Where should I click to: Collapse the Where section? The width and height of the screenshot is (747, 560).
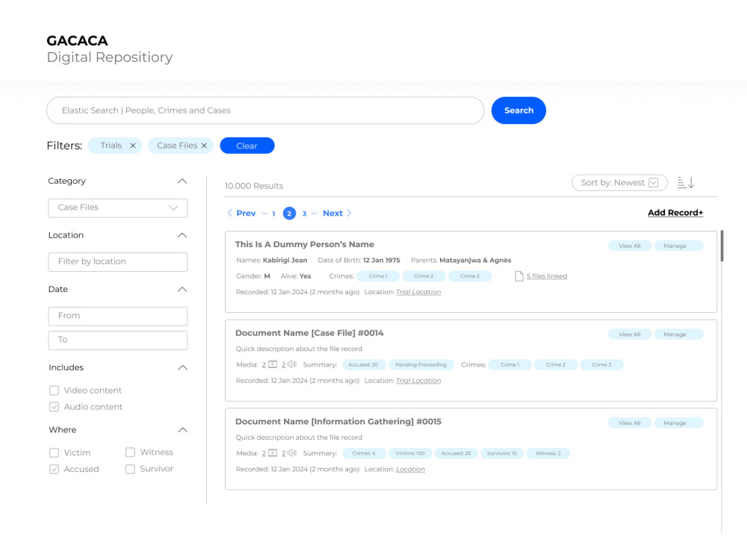(182, 430)
